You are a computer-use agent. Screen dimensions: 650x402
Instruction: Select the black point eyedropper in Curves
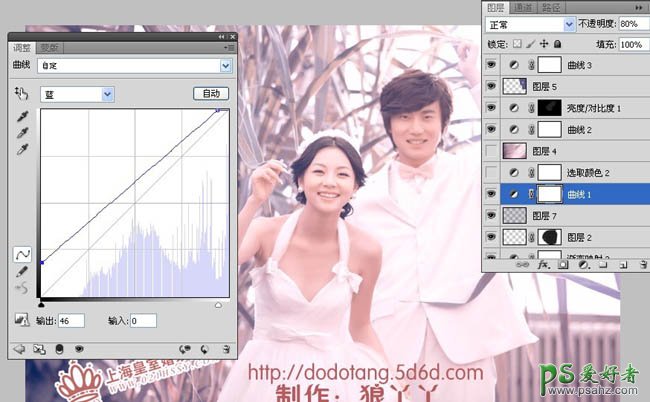tap(21, 116)
